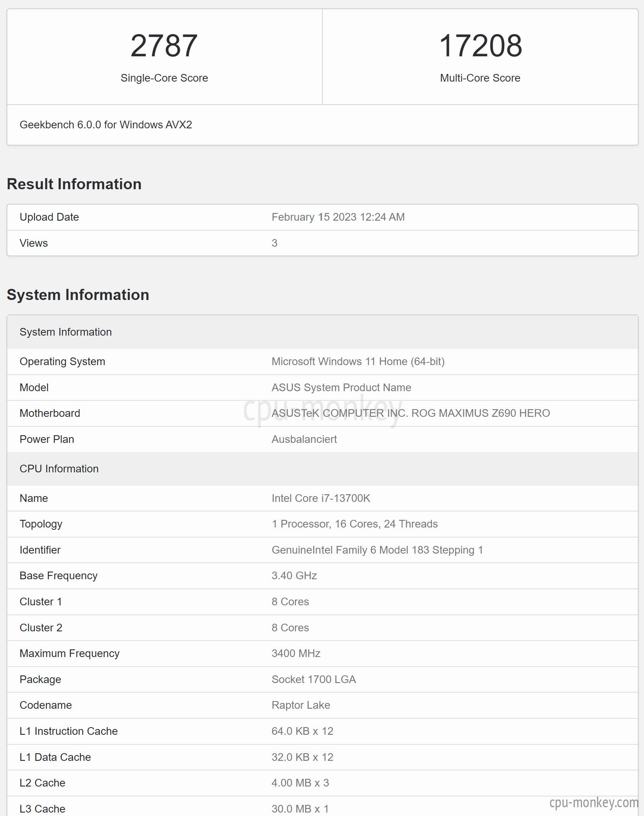Click the L2 Cache label
Image resolution: width=644 pixels, height=816 pixels.
click(x=42, y=783)
